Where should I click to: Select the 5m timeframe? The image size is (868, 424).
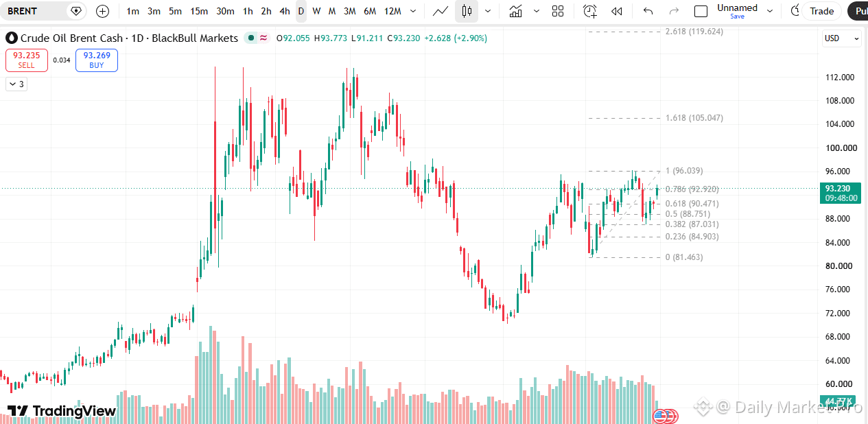176,11
